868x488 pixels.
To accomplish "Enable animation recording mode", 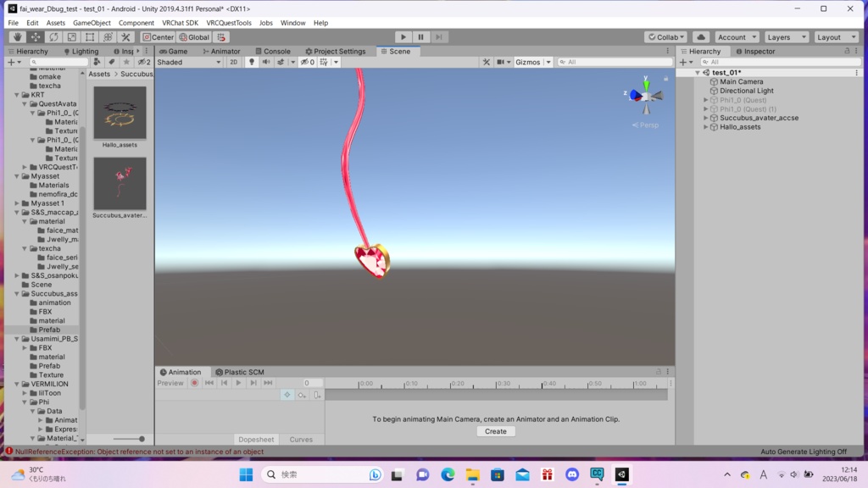I will pyautogui.click(x=193, y=383).
